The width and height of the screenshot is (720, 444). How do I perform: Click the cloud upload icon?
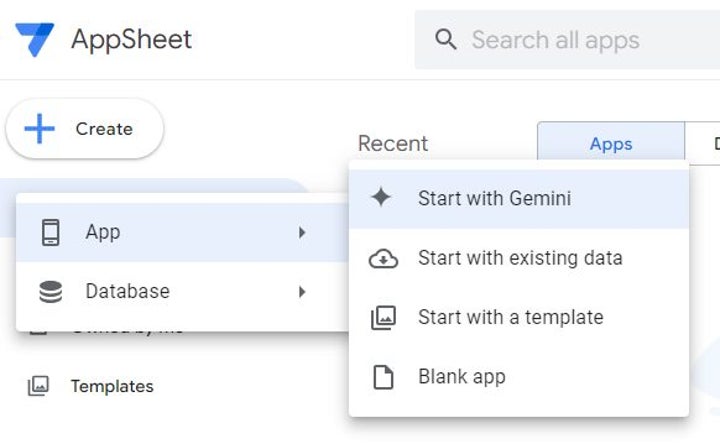click(x=383, y=258)
